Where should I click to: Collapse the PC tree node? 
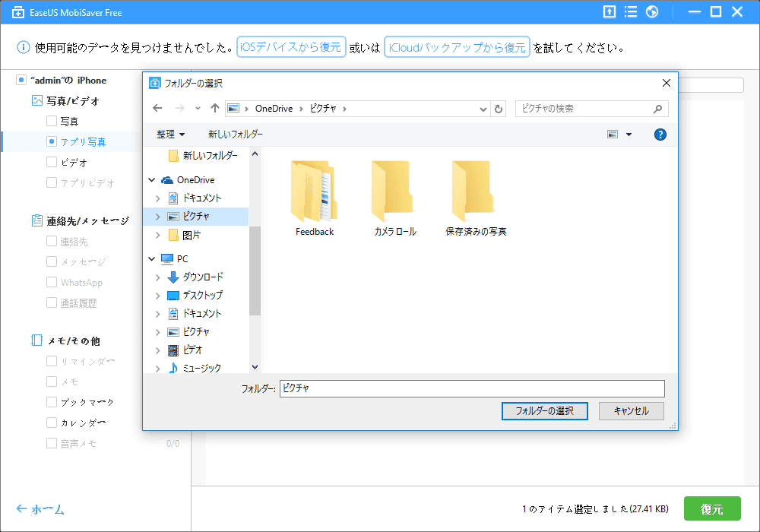click(x=152, y=258)
